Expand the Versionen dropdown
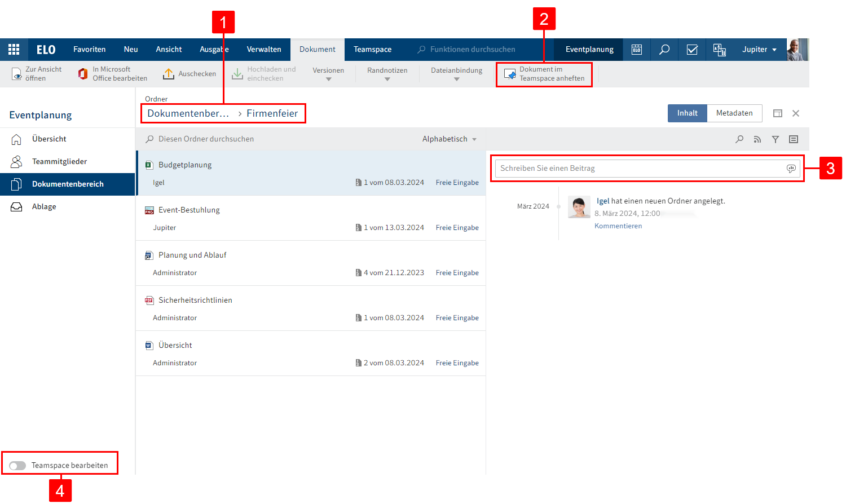Viewport: 846px width, 504px height. (328, 74)
